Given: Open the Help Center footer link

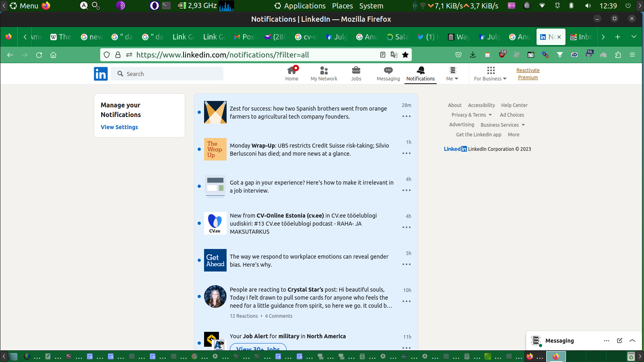Looking at the screenshot, I should click(514, 105).
